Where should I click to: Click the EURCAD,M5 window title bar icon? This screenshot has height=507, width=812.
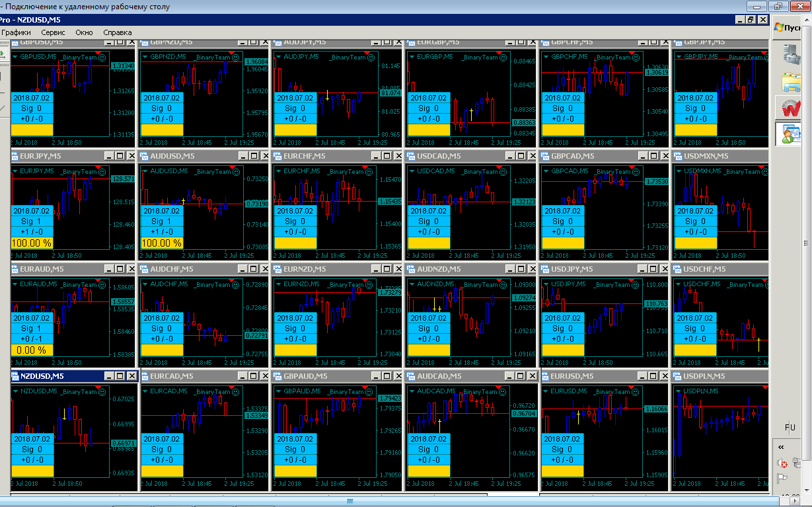pyautogui.click(x=145, y=376)
